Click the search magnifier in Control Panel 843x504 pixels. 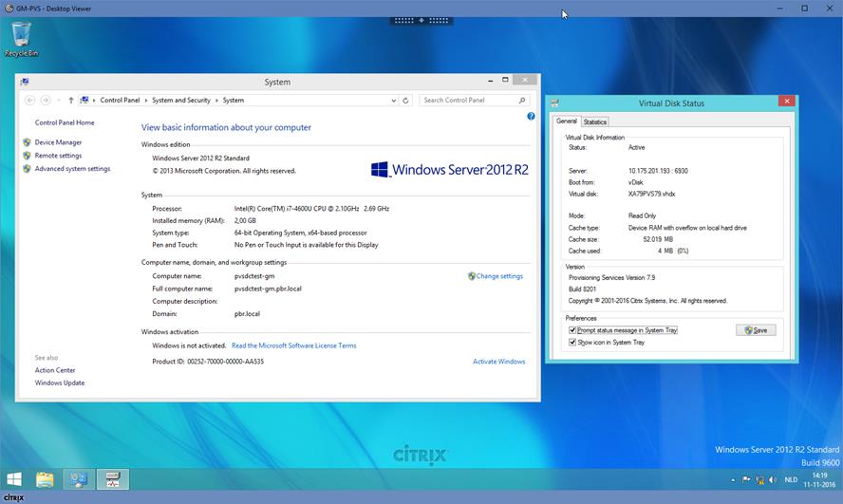click(x=521, y=100)
